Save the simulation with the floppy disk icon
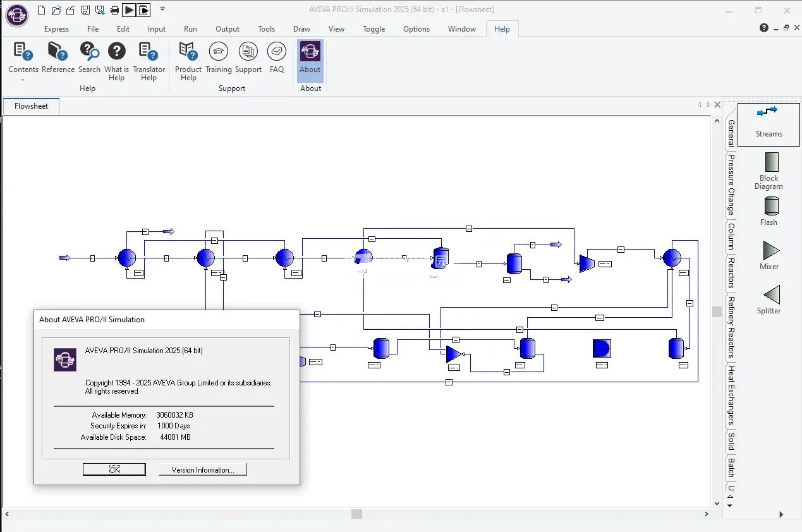The width and height of the screenshot is (802, 532). point(86,10)
